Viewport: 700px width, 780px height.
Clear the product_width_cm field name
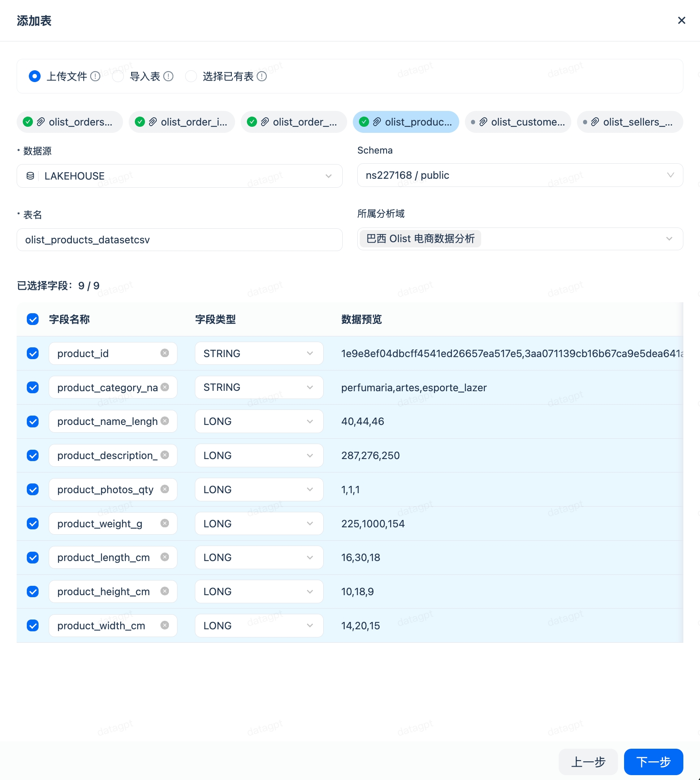(164, 625)
